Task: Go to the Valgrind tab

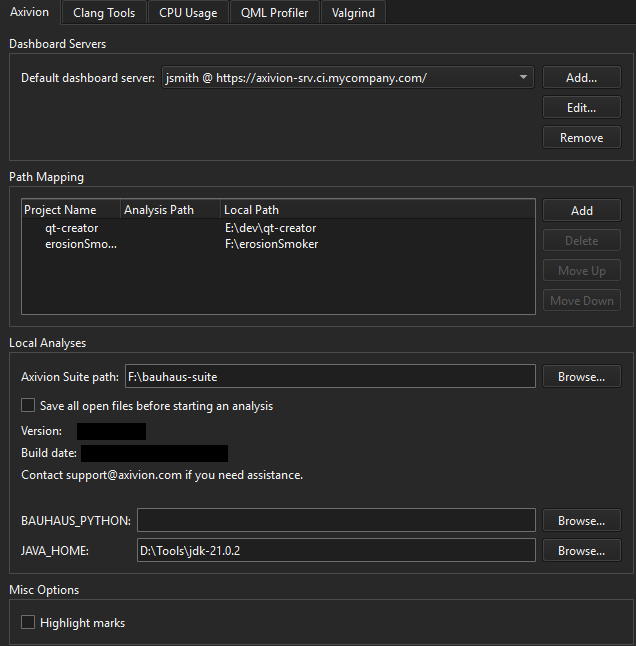Action: 352,12
